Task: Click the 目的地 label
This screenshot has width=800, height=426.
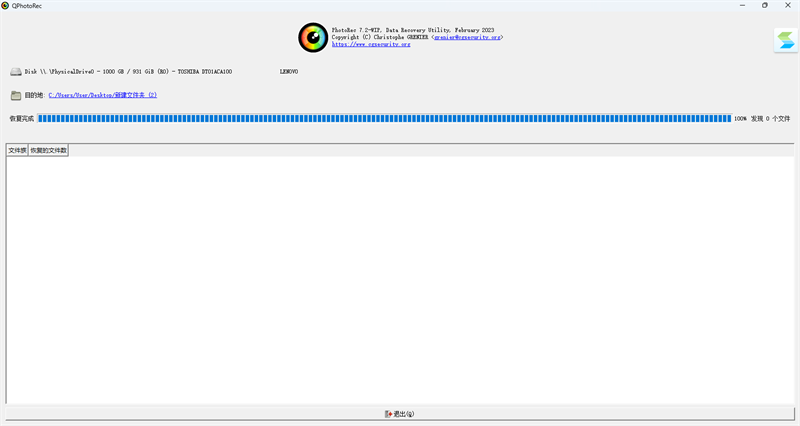Action: coord(34,95)
